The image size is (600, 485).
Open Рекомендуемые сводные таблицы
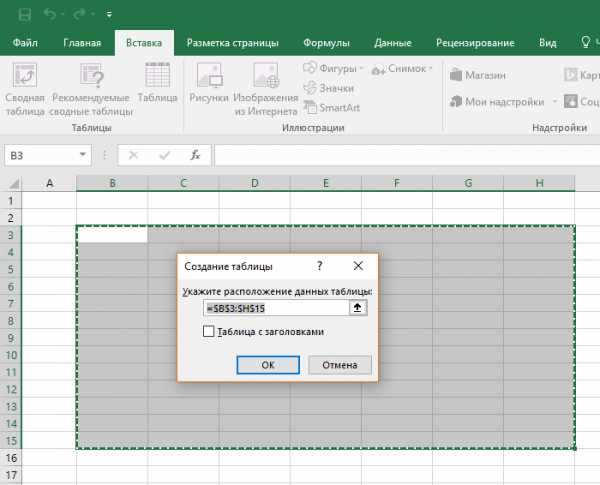click(x=91, y=90)
